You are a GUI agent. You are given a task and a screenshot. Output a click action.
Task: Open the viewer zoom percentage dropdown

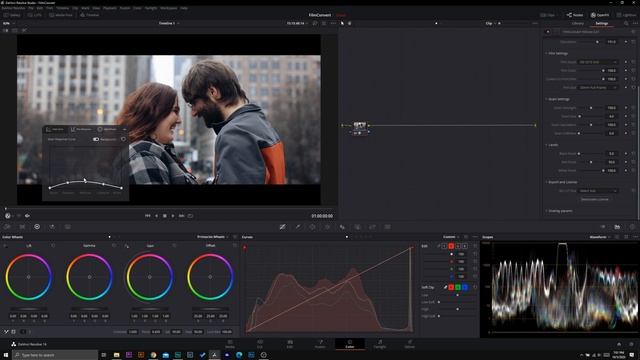point(8,23)
